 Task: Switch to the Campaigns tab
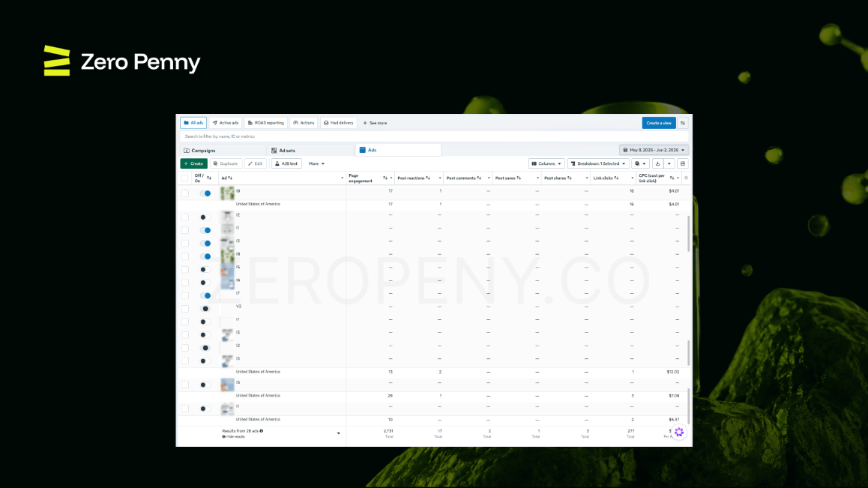(223, 150)
